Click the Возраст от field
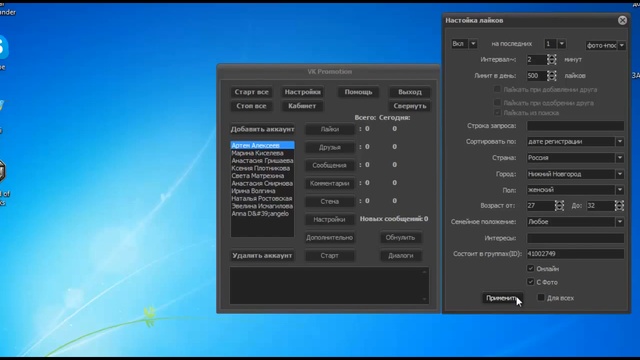This screenshot has width=640, height=360. [x=540, y=206]
